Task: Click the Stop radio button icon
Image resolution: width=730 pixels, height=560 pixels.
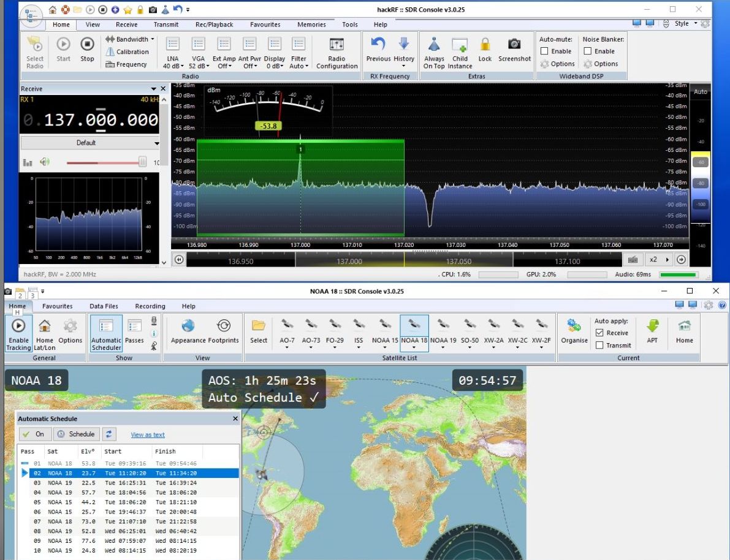Action: (87, 45)
